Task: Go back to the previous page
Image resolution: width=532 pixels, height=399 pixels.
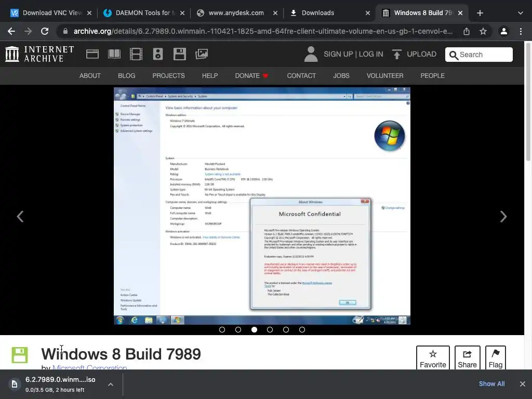Action: [11, 31]
